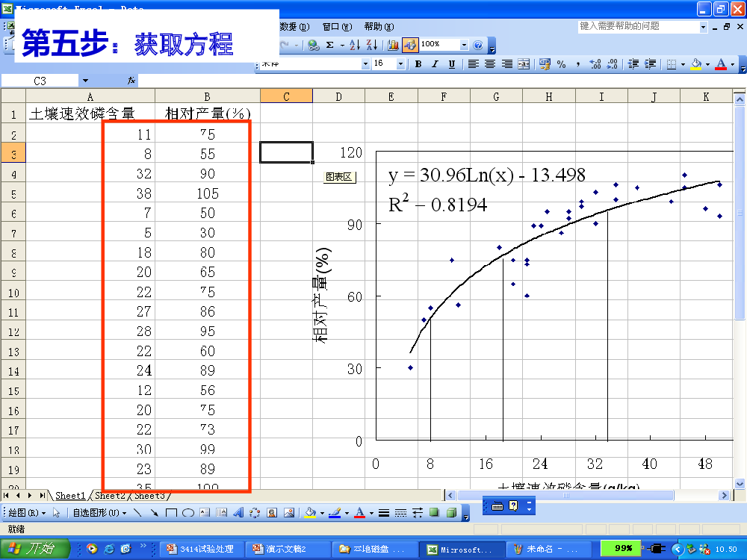Open the Chart Wizard icon
Viewport: 747px width, 560px height.
pyautogui.click(x=393, y=45)
